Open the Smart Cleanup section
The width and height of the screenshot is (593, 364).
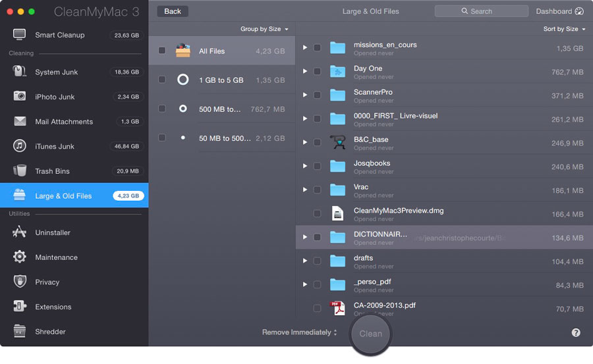(74, 35)
